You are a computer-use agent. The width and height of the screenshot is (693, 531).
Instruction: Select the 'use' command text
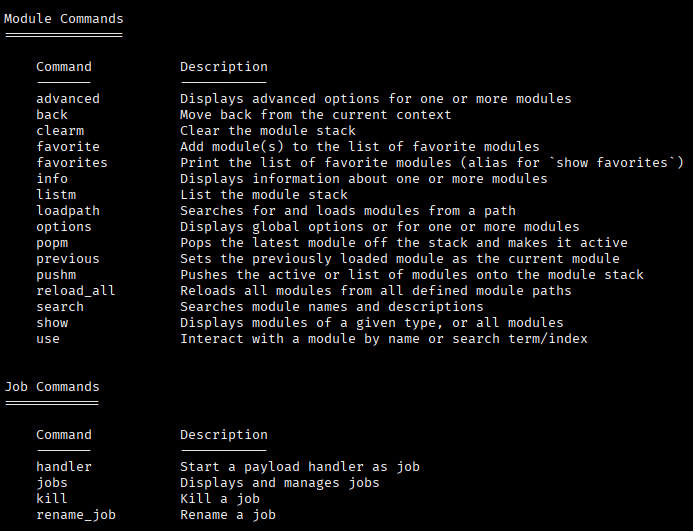point(48,339)
